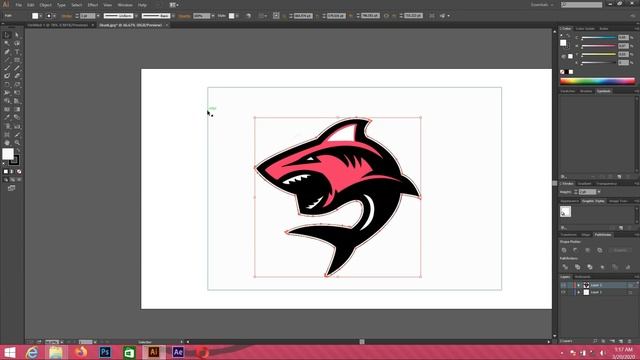Select the Direct Selection tool
Viewport: 640px width, 360px height.
pos(17,35)
